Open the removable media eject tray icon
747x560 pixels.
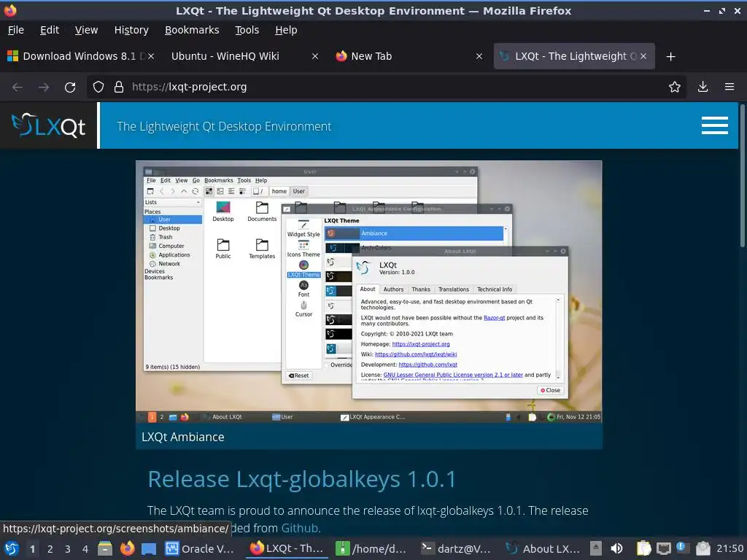pos(595,549)
